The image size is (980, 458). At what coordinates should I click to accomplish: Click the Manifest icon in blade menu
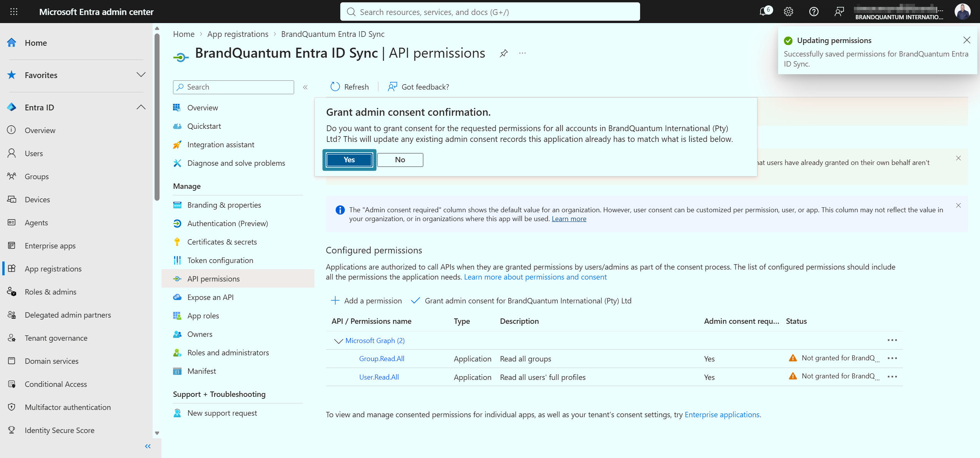[x=177, y=371]
